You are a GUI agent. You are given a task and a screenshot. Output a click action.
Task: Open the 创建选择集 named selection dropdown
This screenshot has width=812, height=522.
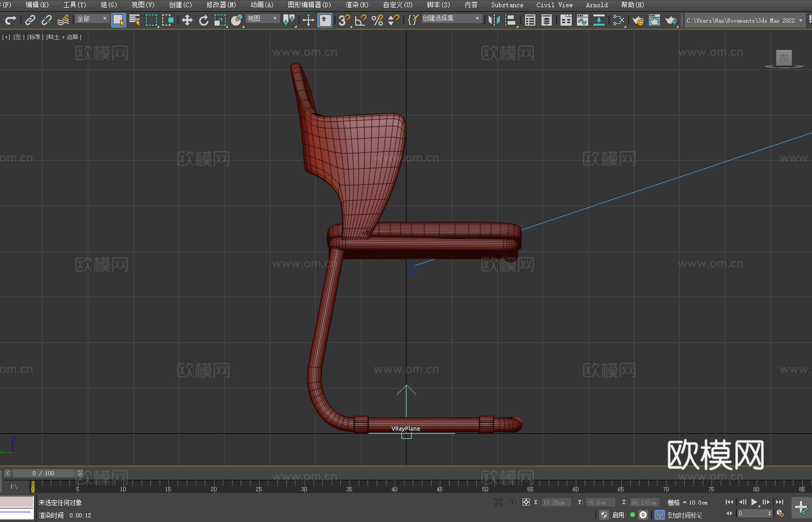coord(452,18)
